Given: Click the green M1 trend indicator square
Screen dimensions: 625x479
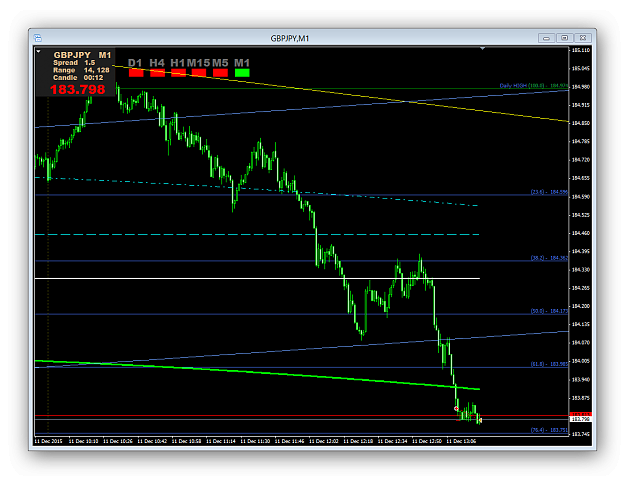Looking at the screenshot, I should point(242,73).
